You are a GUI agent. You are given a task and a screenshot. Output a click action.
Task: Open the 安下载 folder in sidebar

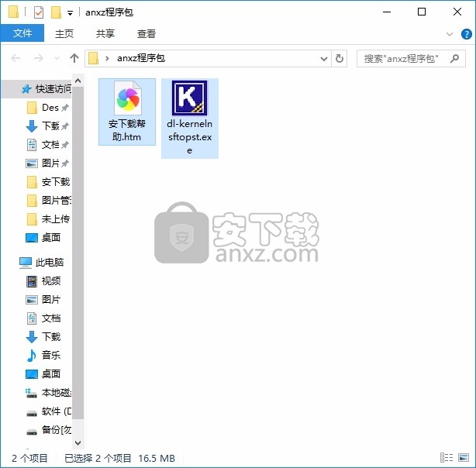click(x=48, y=182)
